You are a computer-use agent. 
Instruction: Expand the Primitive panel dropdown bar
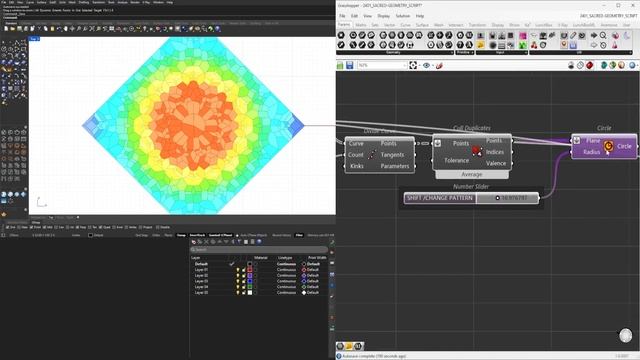[465, 53]
